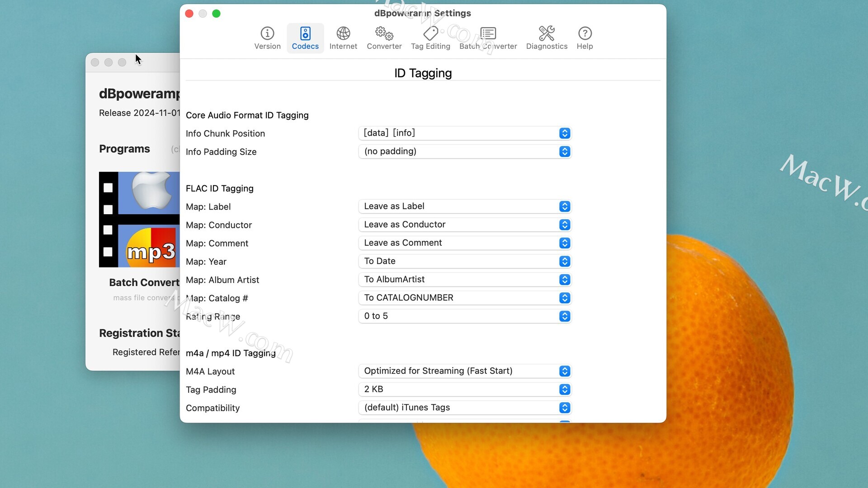Zoom the Settings window with green button

pyautogui.click(x=217, y=14)
